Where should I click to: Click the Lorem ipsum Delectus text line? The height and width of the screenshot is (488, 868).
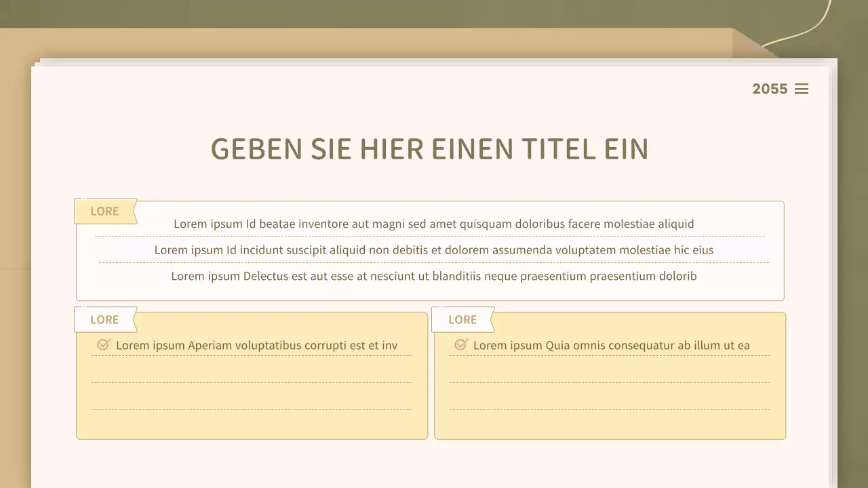coord(433,276)
